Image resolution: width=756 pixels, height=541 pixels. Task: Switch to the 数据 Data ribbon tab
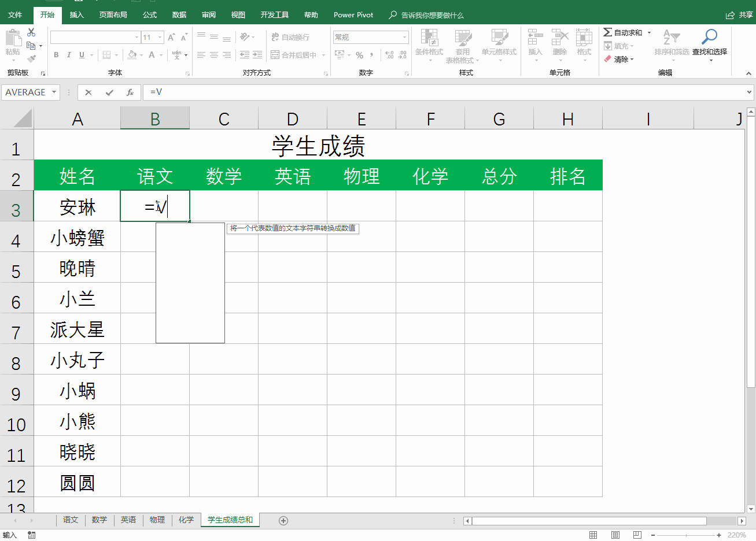point(179,14)
